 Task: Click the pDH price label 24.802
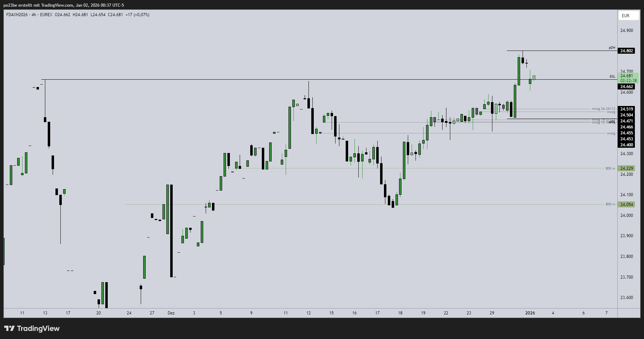(626, 51)
